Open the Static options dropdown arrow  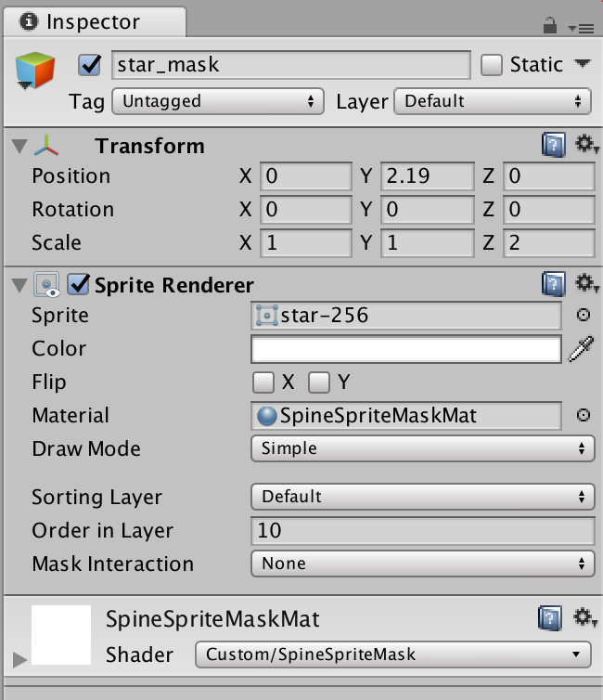[583, 63]
